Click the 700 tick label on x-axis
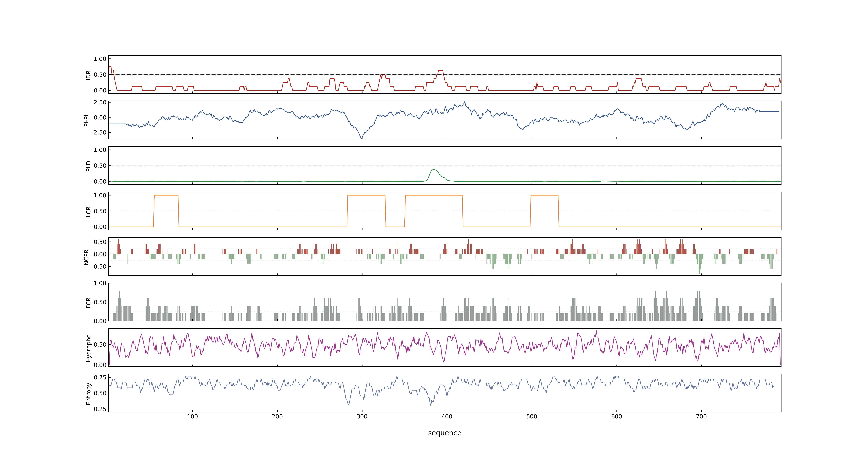Screen dimensions: 868x463 pyautogui.click(x=701, y=416)
